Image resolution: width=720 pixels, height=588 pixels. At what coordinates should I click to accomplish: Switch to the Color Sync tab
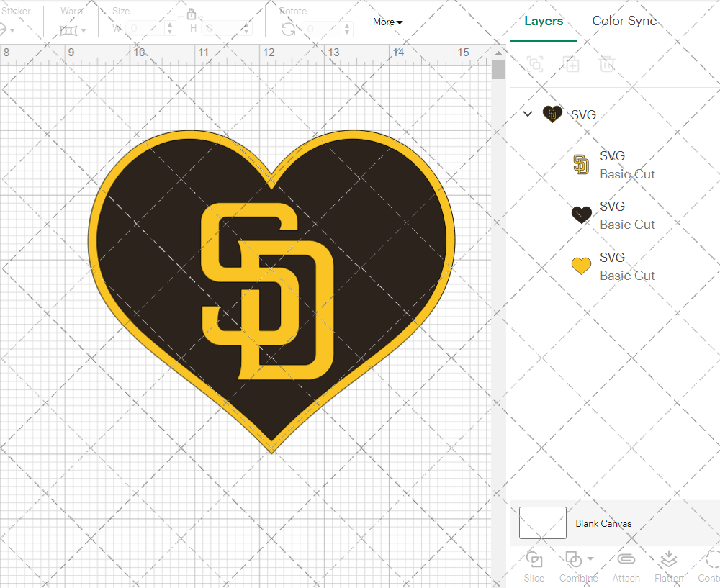point(624,21)
